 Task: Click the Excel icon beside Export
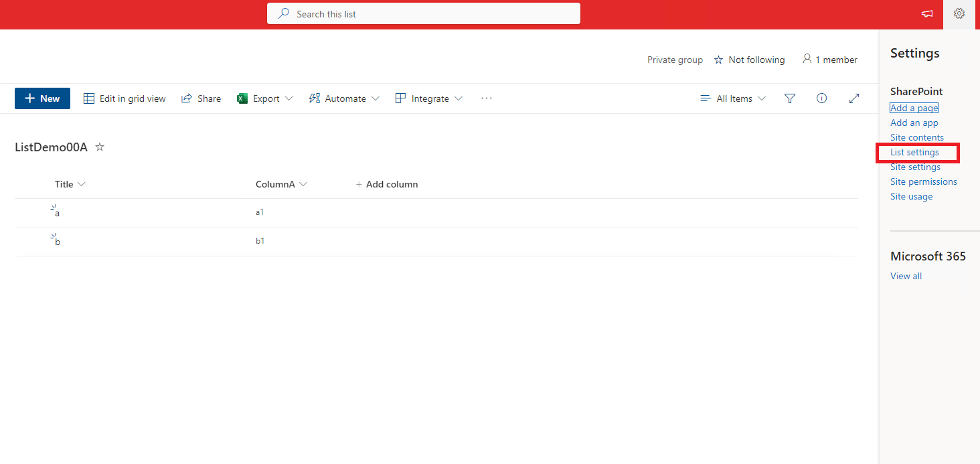tap(242, 98)
